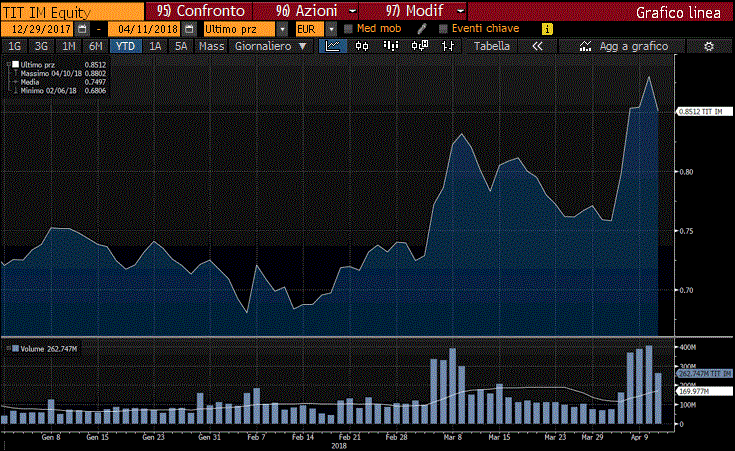Edit the start date field 12/29/2017
This screenshot has width=735, height=451.
38,29
